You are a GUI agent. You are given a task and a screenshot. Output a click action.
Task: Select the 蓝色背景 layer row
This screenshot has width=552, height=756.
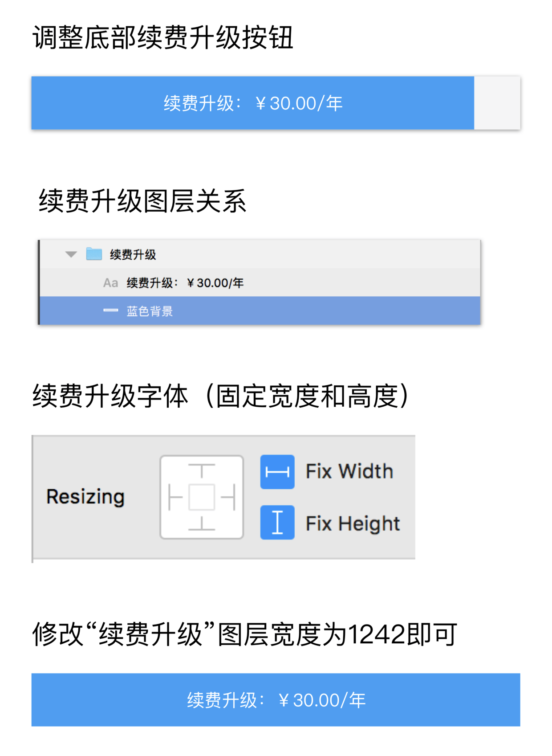click(260, 311)
